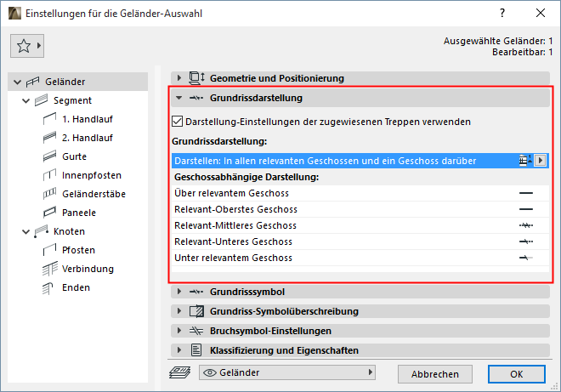Click the Gurte item icon
This screenshot has height=392, width=561.
48,156
